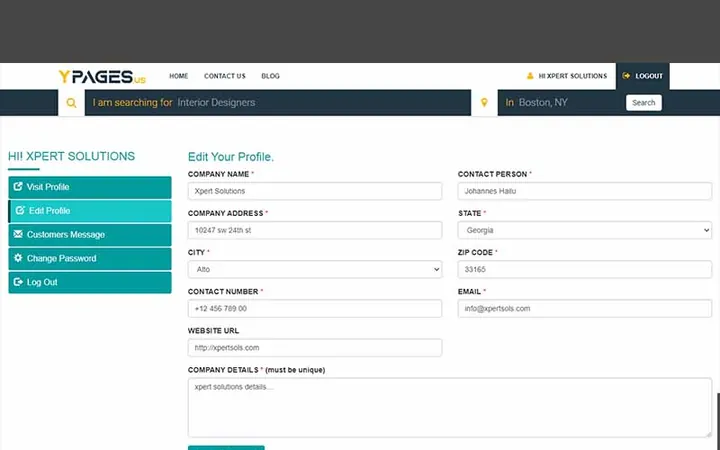Viewport: 720px width, 450px height.
Task: Click the 'COMPANY DETAILS' label
Action: [223, 370]
